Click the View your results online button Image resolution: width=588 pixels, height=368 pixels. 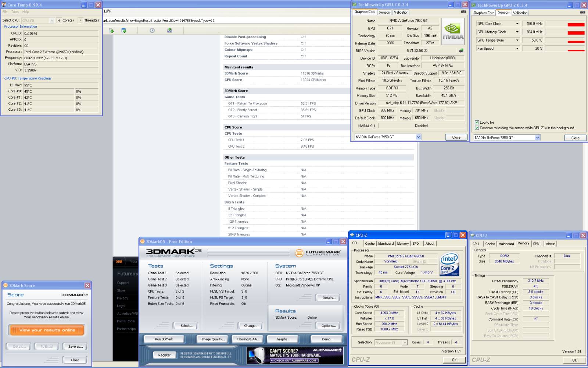point(47,330)
